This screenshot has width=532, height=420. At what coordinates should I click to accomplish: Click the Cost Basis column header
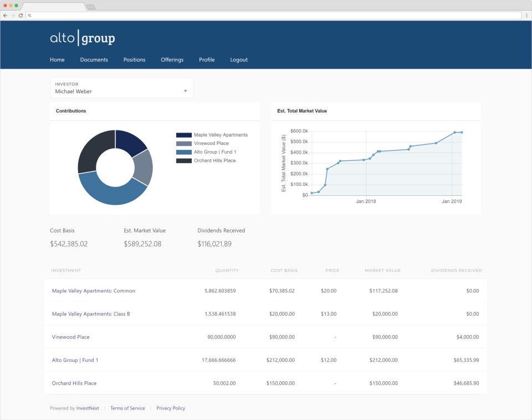point(284,271)
